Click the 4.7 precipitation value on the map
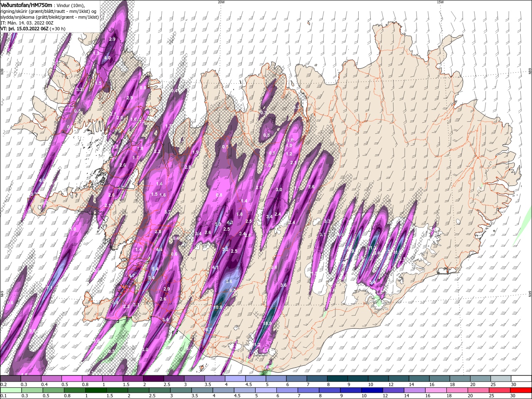This screenshot has width=532, height=399. (x=132, y=276)
